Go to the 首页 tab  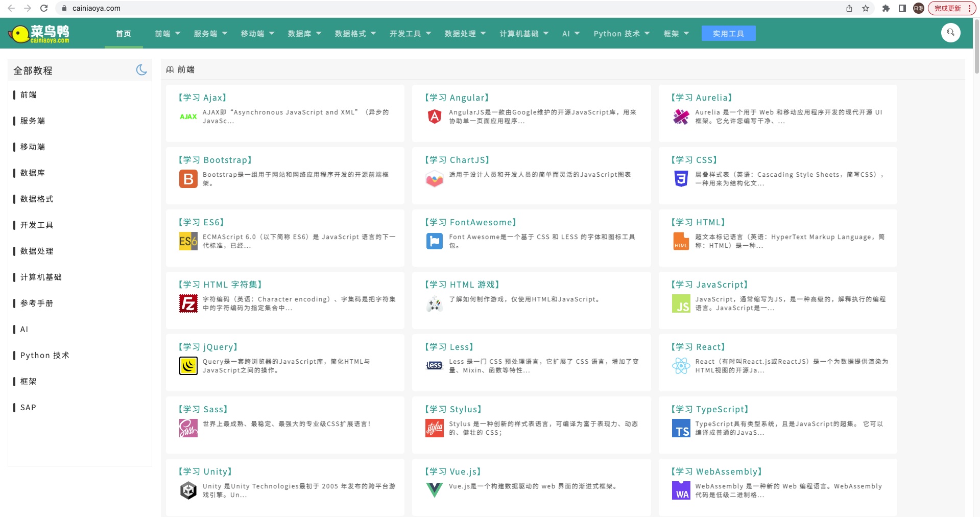click(x=124, y=34)
